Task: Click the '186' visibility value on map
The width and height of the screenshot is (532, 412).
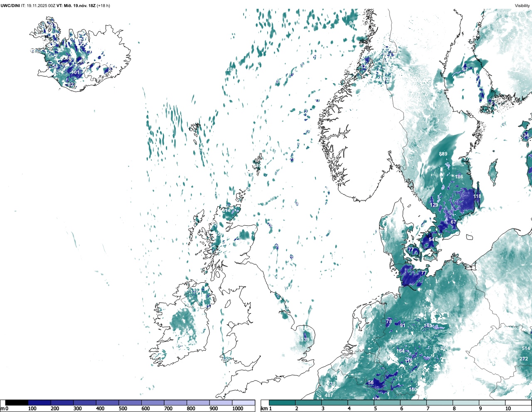Action: point(459,177)
